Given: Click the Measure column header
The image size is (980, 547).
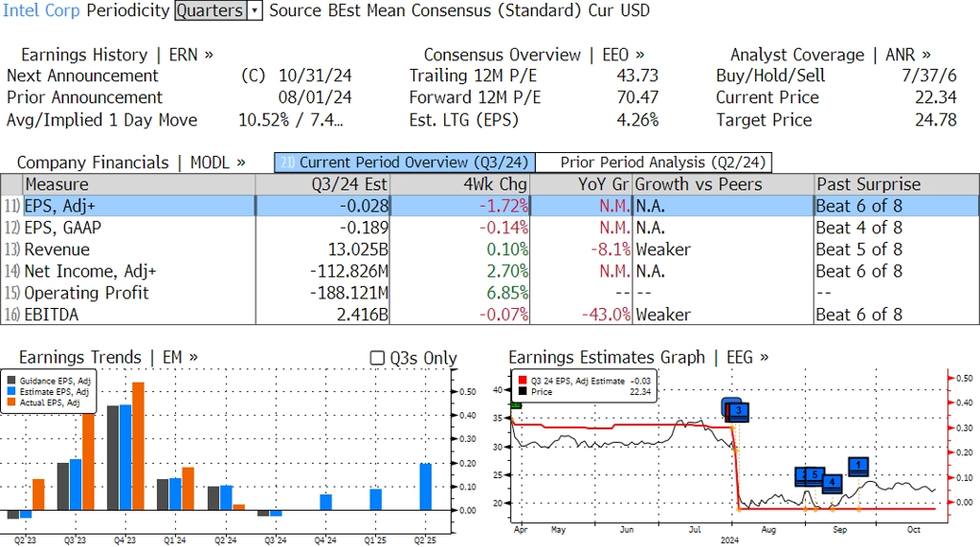Looking at the screenshot, I should 139,185.
